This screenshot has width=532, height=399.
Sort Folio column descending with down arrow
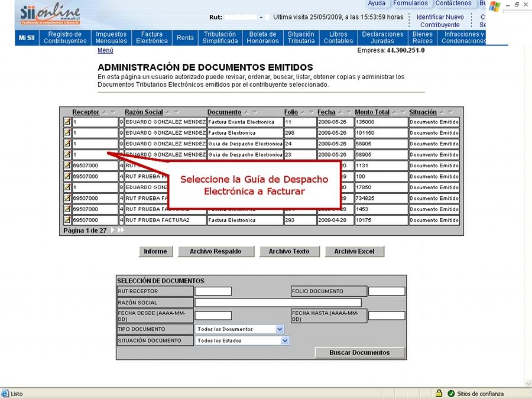click(312, 112)
